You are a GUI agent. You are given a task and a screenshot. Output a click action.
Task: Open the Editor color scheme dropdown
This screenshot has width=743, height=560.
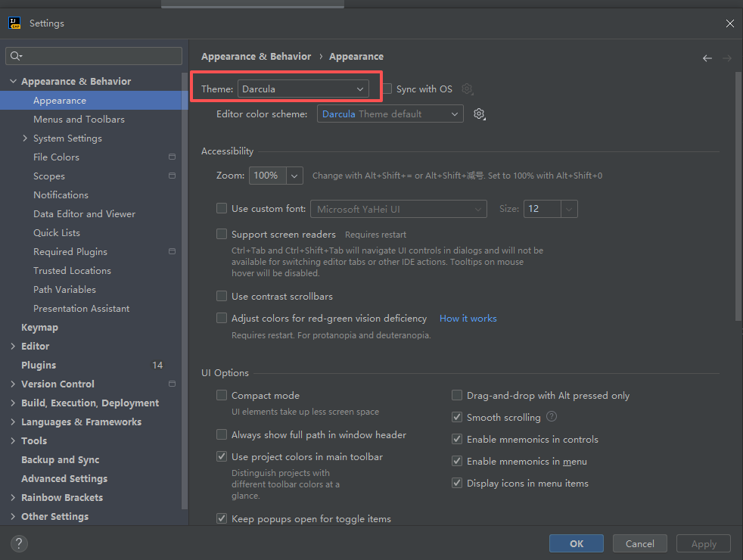[390, 114]
